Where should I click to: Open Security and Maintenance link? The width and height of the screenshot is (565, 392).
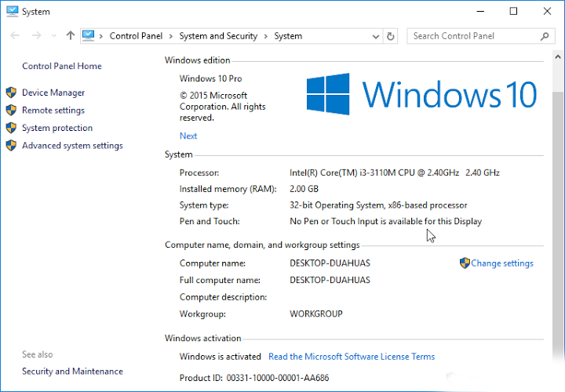tap(72, 371)
